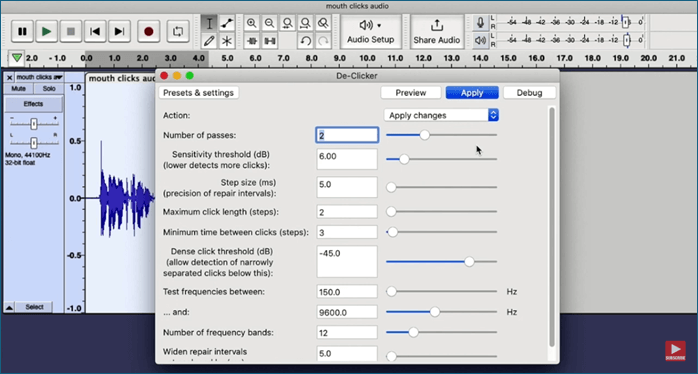This screenshot has width=698, height=374.
Task: Undo the last action
Action: (305, 41)
